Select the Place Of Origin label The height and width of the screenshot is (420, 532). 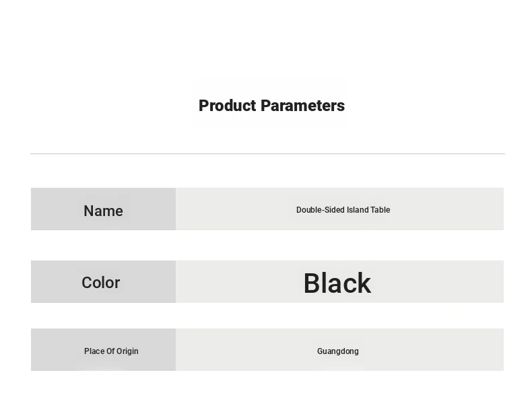[111, 351]
